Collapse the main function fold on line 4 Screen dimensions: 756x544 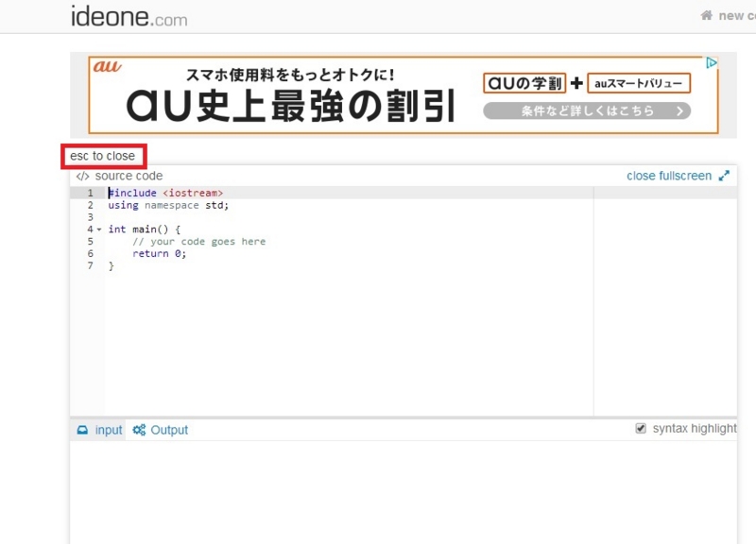point(100,229)
